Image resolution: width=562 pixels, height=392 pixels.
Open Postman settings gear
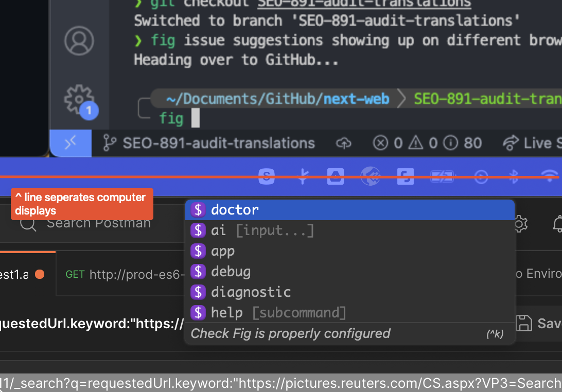click(520, 224)
